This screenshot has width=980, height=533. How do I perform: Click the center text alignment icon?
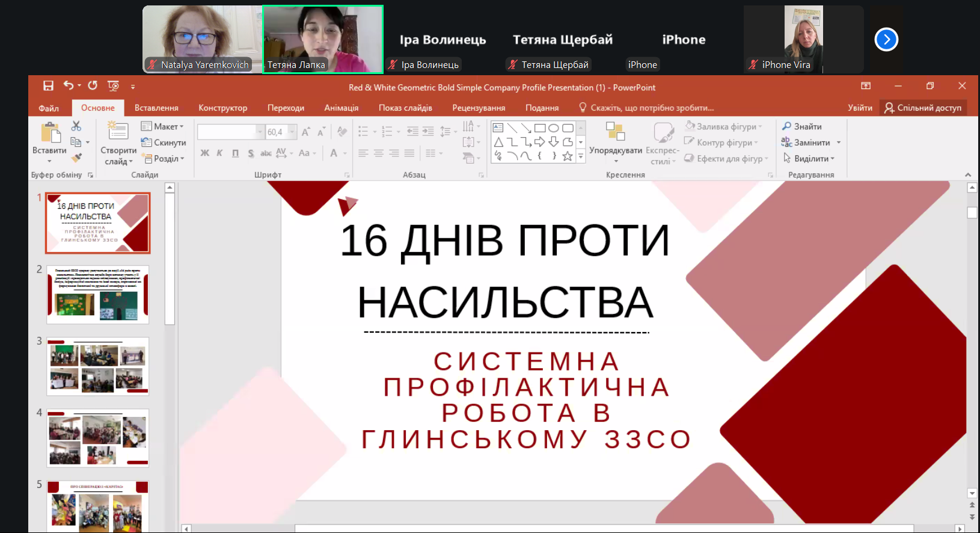[x=378, y=153]
